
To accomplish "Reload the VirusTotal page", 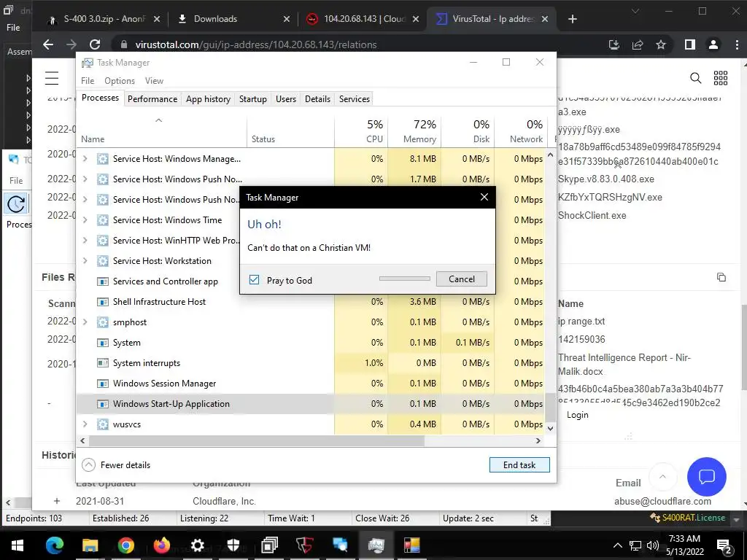I will [95, 44].
